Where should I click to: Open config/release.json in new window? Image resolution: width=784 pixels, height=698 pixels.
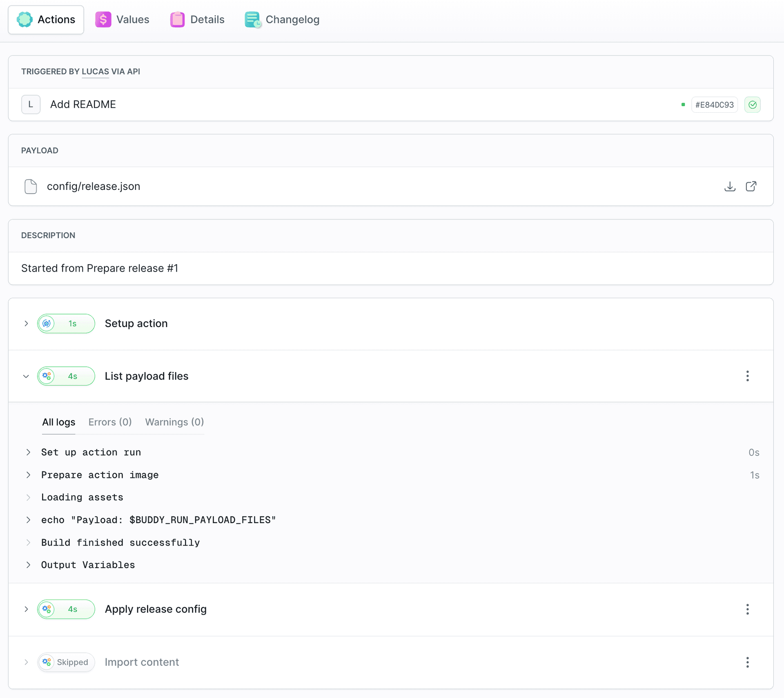pyautogui.click(x=751, y=187)
